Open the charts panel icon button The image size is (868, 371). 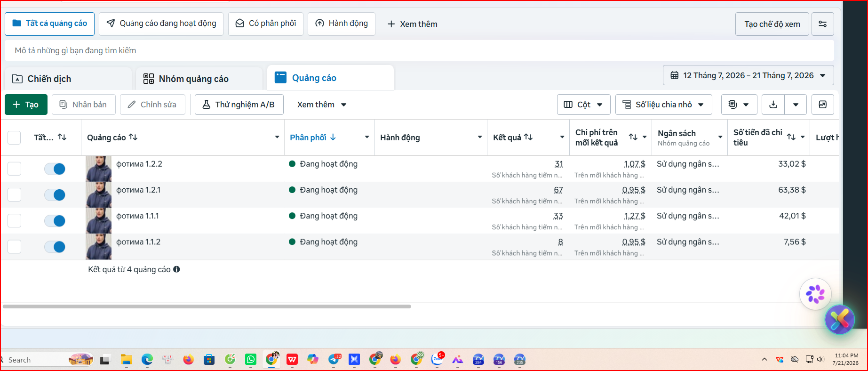(x=822, y=105)
